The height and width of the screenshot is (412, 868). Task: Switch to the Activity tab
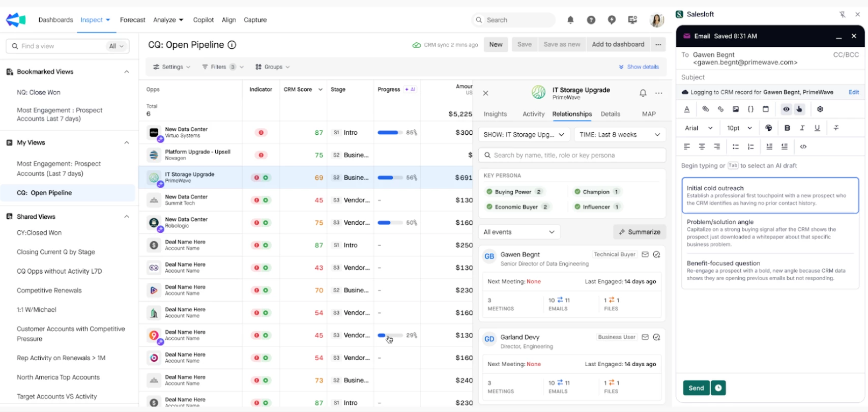pos(533,114)
